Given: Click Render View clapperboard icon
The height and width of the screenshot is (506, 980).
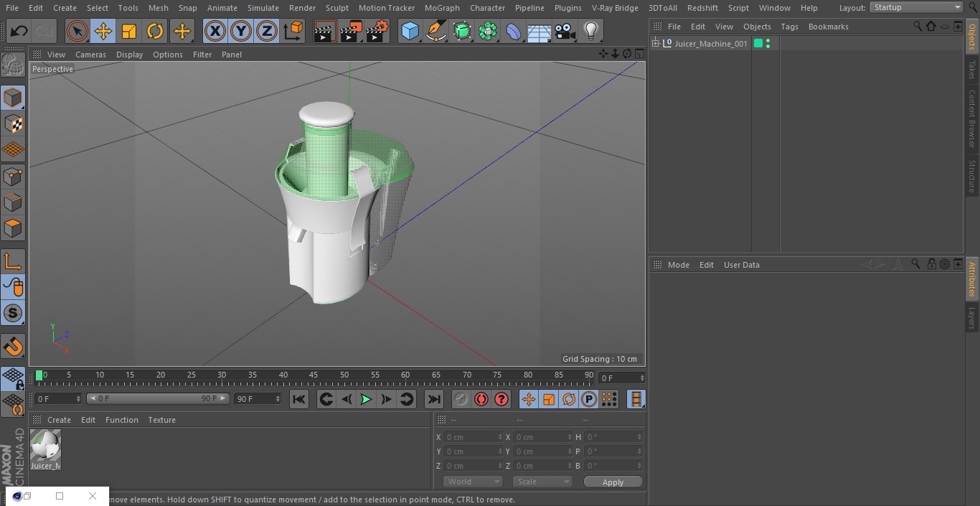Looking at the screenshot, I should click(x=325, y=31).
